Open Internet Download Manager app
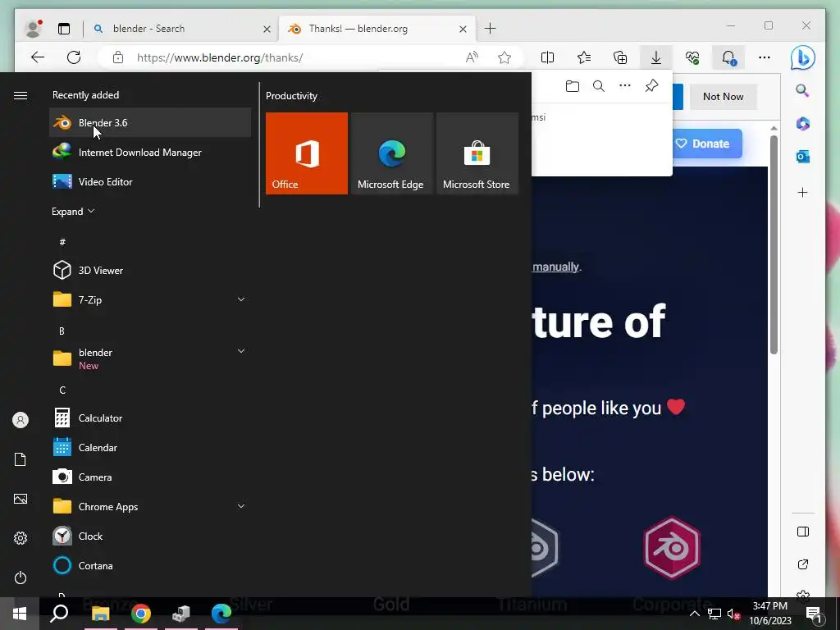 coord(150,152)
